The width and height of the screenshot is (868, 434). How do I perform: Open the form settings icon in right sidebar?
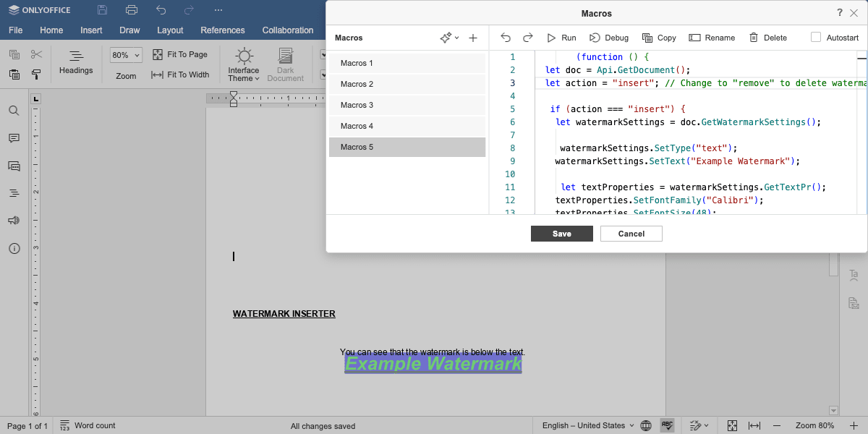coord(854,303)
